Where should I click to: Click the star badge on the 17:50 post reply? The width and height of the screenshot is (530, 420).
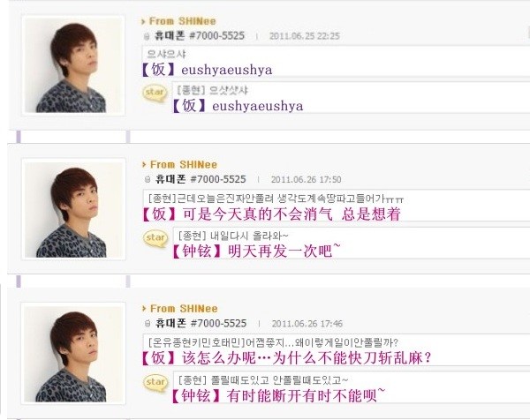tap(155, 238)
